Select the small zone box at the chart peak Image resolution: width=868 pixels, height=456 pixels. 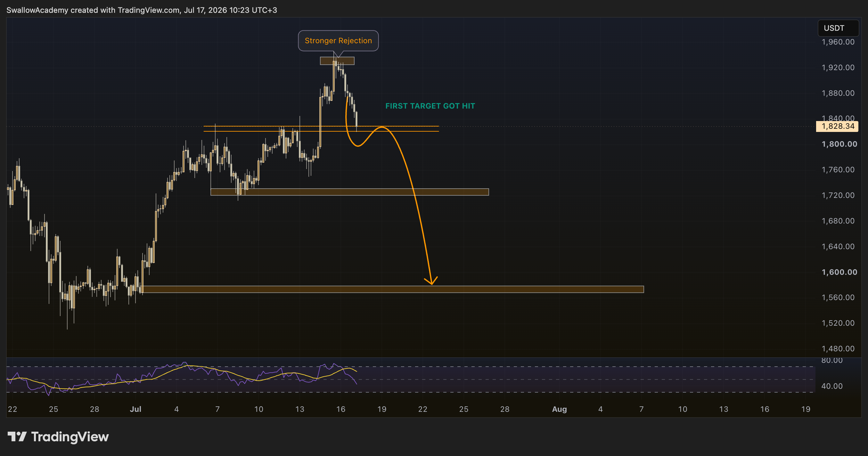(x=337, y=61)
